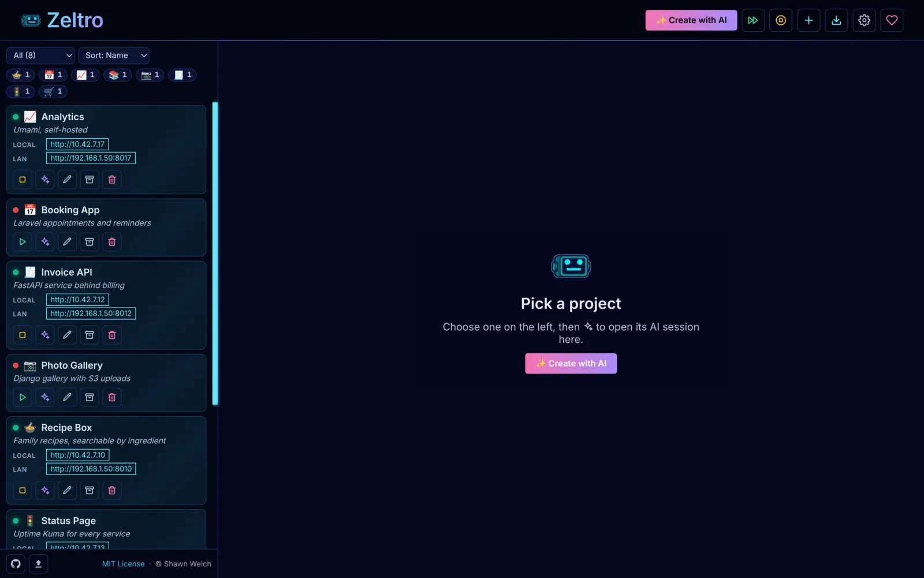The width and height of the screenshot is (924, 578).
Task: Edit the Photo Gallery project
Action: 67,398
